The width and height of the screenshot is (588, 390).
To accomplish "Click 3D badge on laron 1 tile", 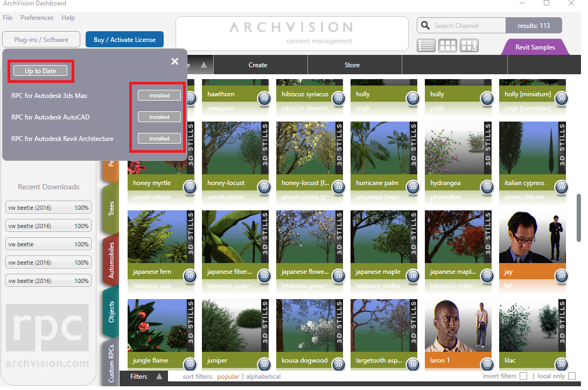I will click(487, 365).
